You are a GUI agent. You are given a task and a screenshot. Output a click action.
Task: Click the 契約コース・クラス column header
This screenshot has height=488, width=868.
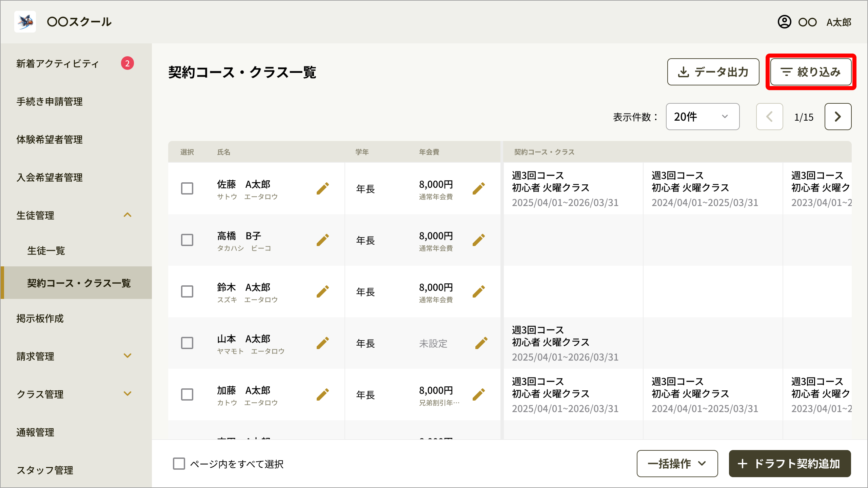[544, 152]
